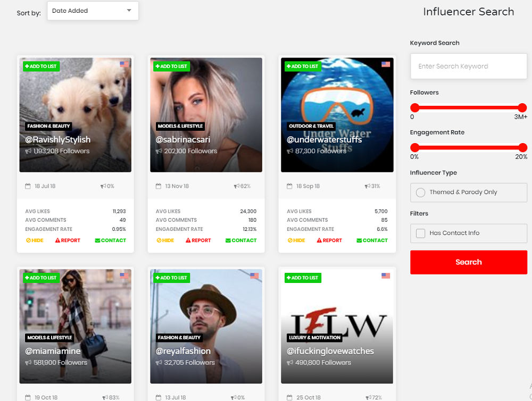Hide the RavishlyStylish influencer card

[34, 240]
